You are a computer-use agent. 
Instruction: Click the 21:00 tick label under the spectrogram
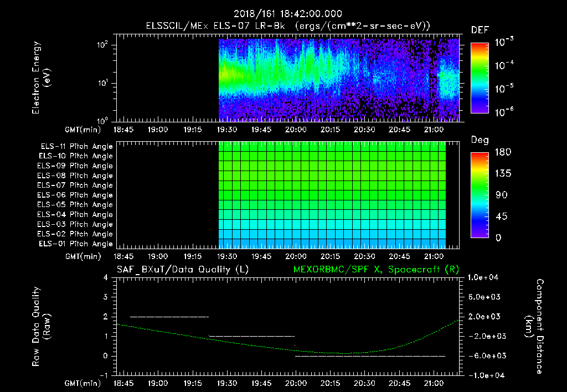click(x=434, y=130)
